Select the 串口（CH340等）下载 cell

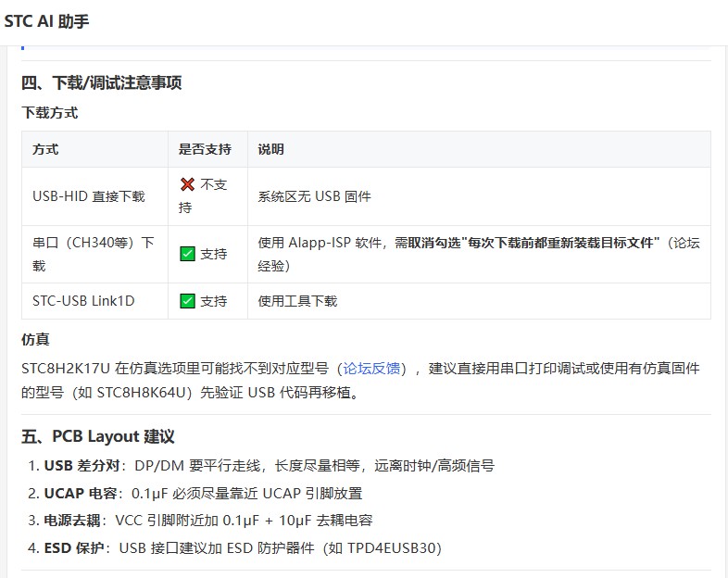(x=94, y=254)
